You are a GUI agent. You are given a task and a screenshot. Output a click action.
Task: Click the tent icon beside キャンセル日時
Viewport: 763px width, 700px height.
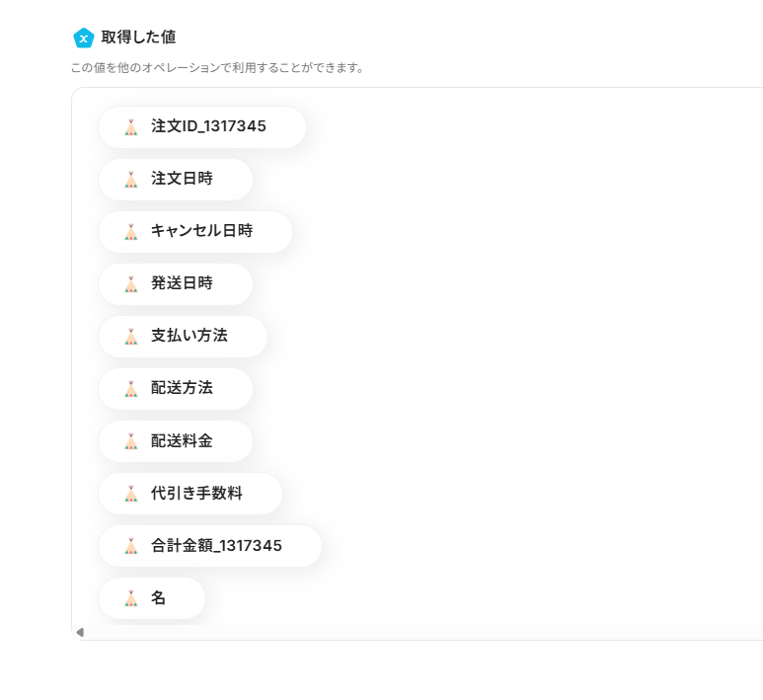(x=130, y=232)
